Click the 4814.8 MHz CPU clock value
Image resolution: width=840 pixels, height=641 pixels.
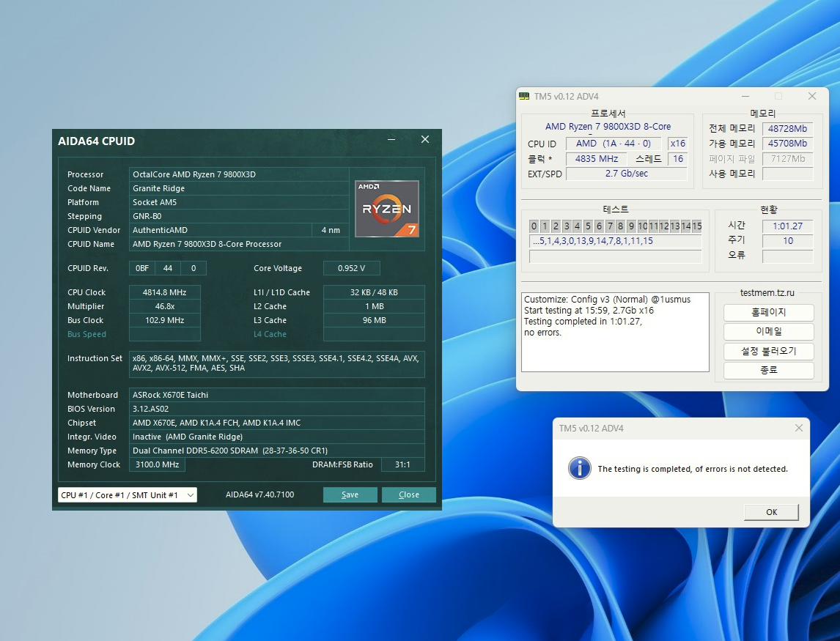pyautogui.click(x=164, y=292)
